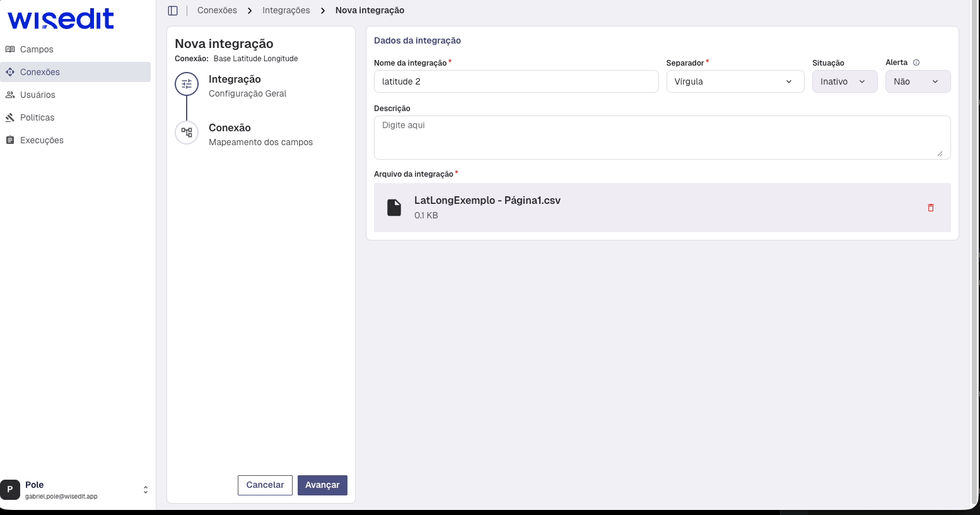
Task: Go to Usuários in the sidebar
Action: 38,95
